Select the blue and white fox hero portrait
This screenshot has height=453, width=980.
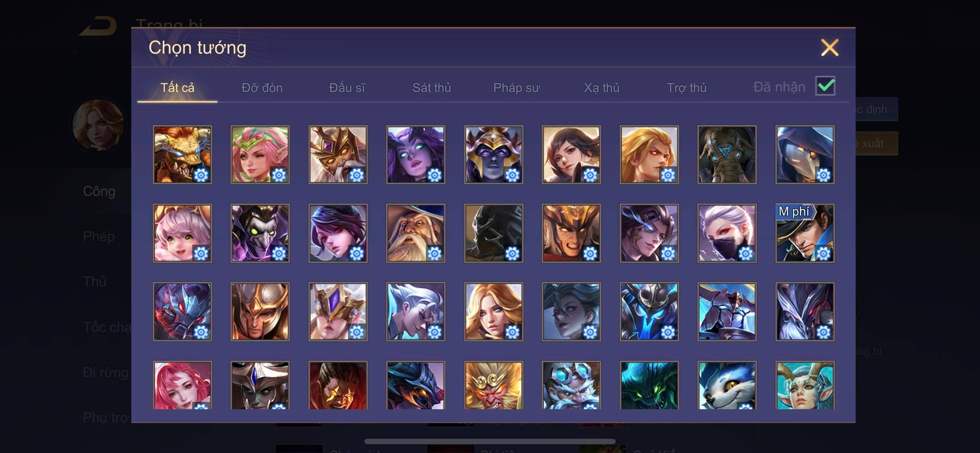pos(727,385)
